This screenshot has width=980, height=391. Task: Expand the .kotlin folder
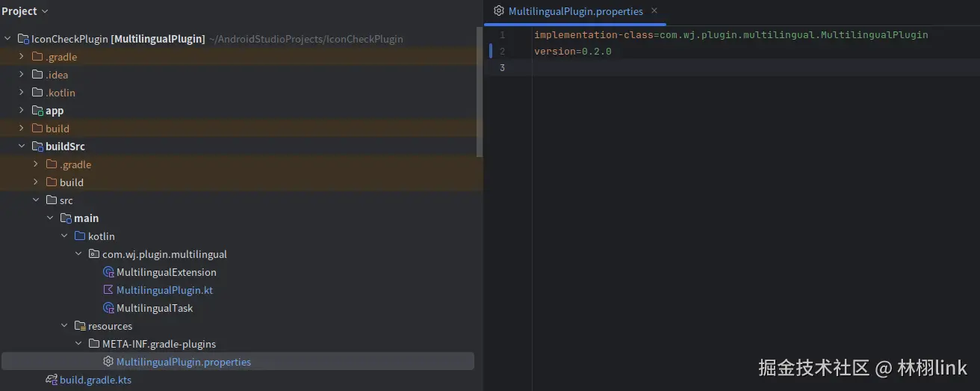pos(22,93)
